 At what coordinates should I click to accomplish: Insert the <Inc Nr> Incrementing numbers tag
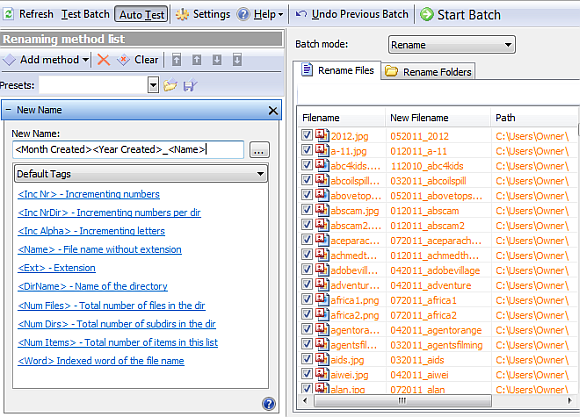pyautogui.click(x=89, y=194)
